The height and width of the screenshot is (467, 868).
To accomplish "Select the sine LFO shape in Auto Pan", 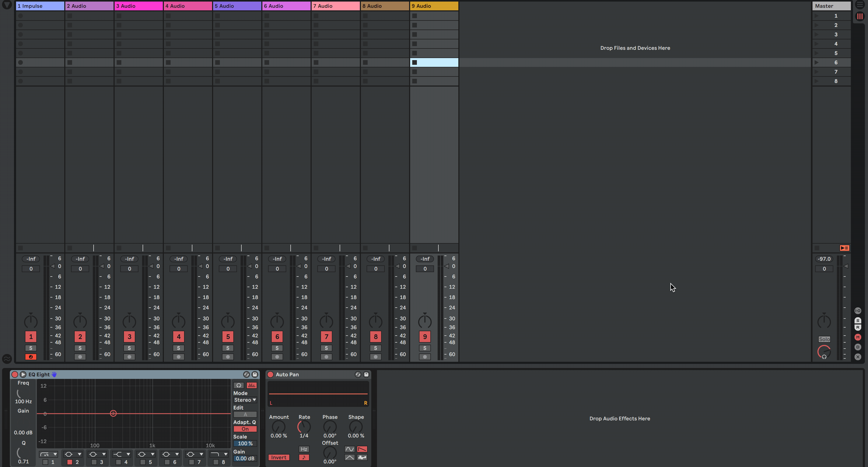I will (x=349, y=449).
